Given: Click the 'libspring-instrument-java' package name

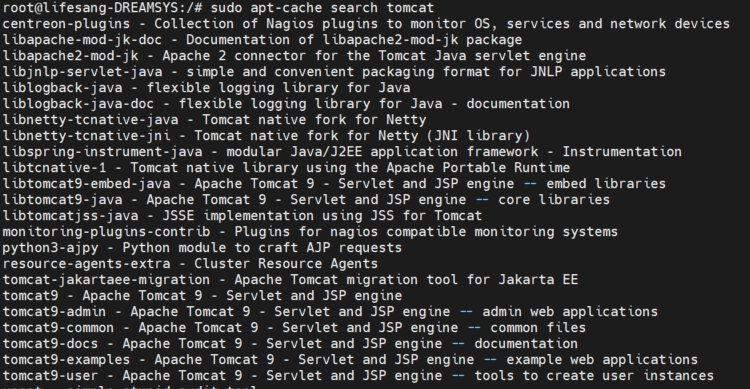Looking at the screenshot, I should tap(102, 152).
